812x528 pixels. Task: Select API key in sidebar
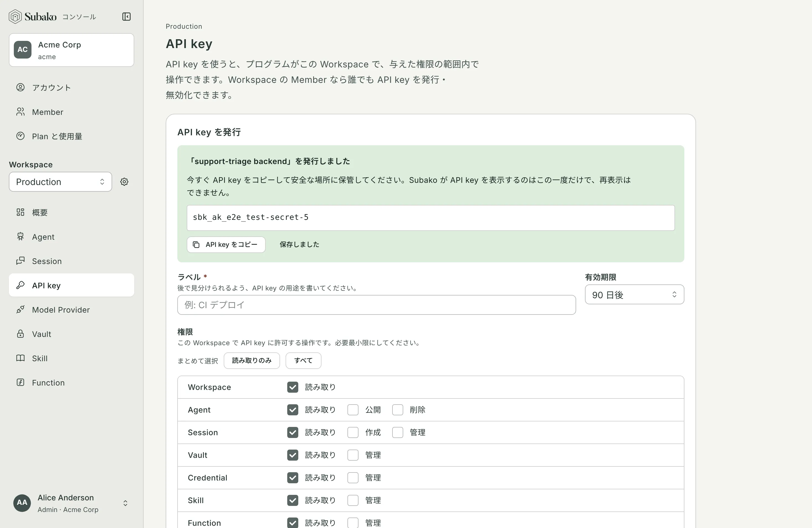point(71,285)
